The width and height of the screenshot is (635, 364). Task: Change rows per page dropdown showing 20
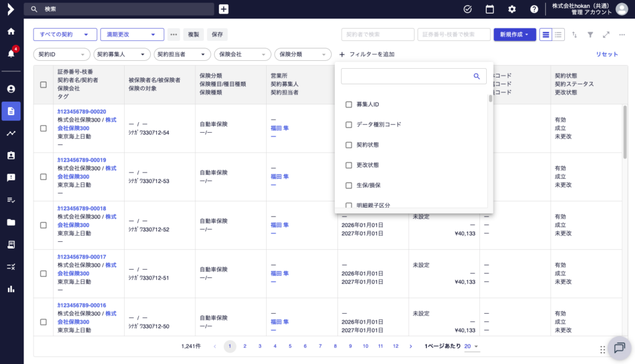click(x=471, y=346)
